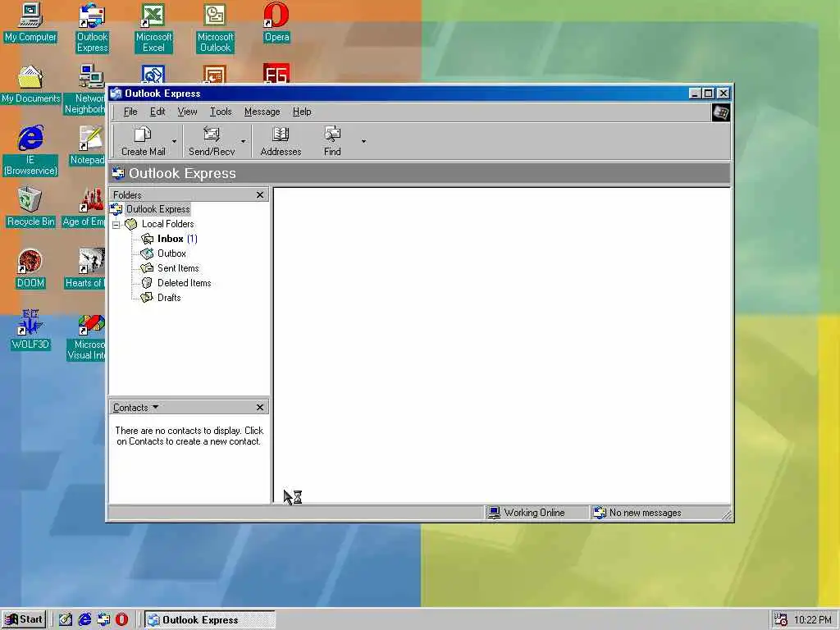The width and height of the screenshot is (840, 630).
Task: Click the notepad-style quick launch icon
Action: (x=66, y=620)
